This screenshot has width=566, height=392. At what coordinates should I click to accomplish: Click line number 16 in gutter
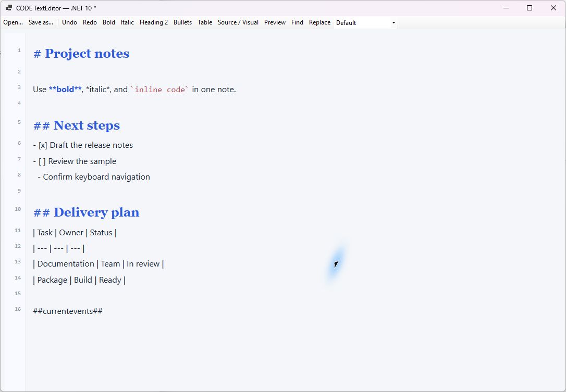(18, 309)
